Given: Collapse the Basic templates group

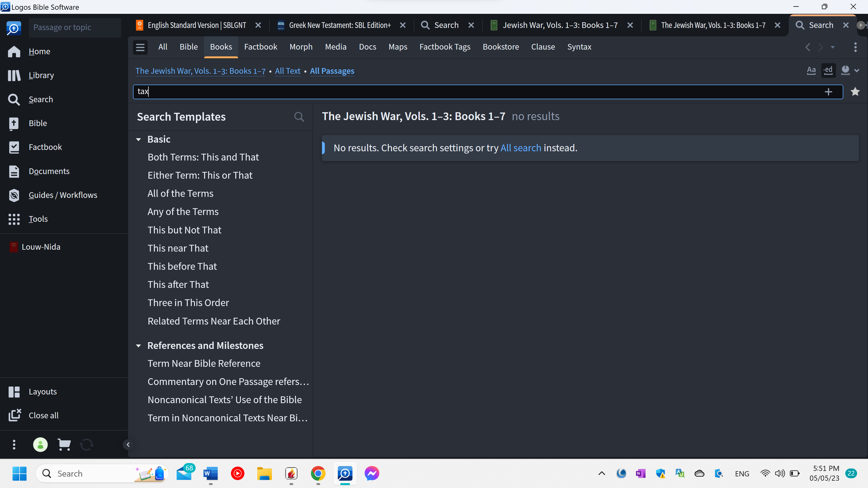Looking at the screenshot, I should pyautogui.click(x=138, y=139).
